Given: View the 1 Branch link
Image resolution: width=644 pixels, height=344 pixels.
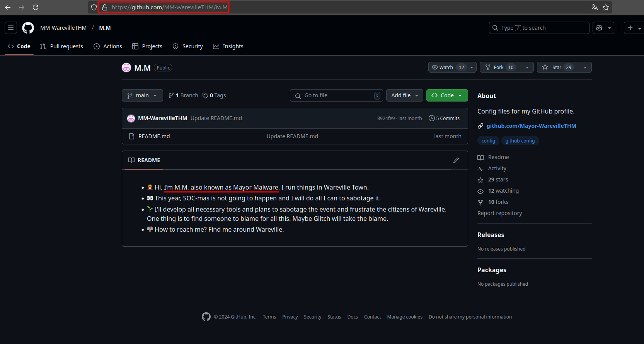Looking at the screenshot, I should [x=183, y=95].
